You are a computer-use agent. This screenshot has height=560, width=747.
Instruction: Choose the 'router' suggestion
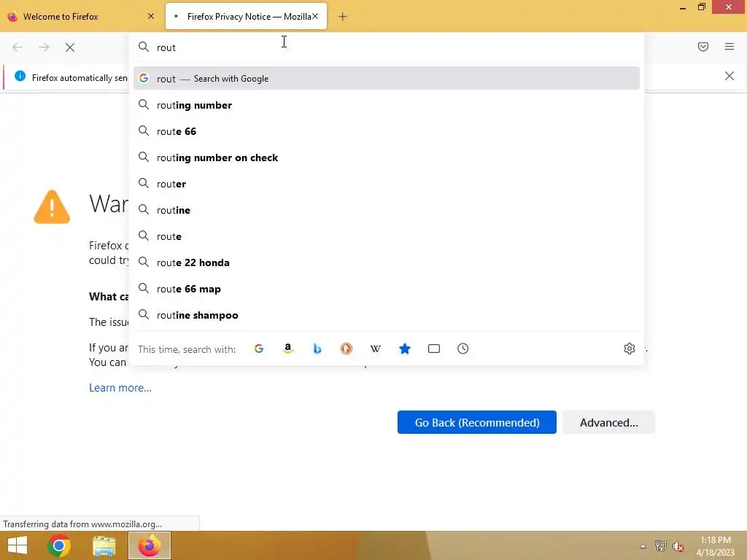click(x=387, y=183)
